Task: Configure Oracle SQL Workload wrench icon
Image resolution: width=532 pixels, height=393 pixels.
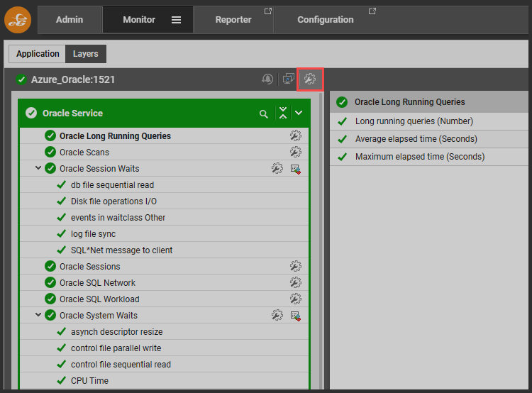Action: [296, 299]
